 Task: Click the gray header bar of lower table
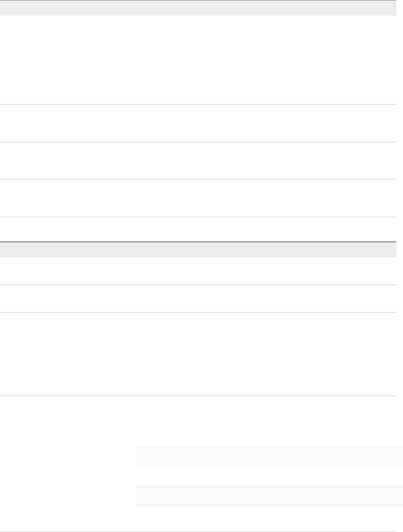(198, 250)
